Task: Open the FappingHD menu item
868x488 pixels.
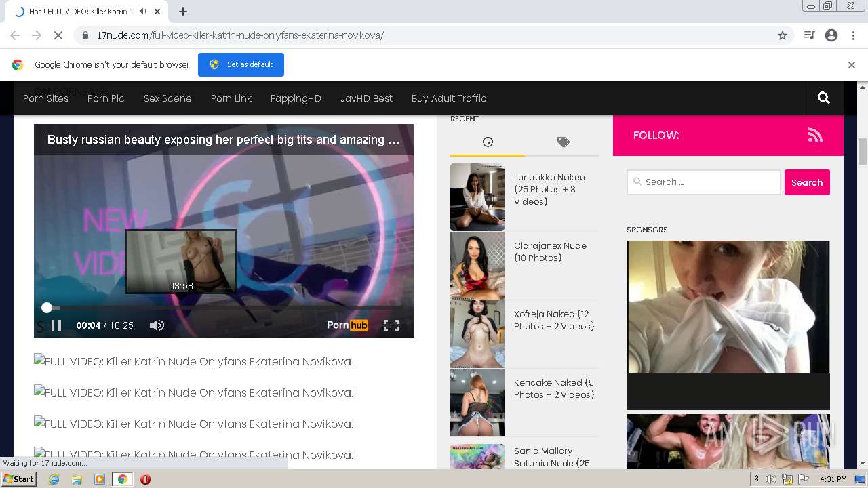Action: click(x=296, y=98)
